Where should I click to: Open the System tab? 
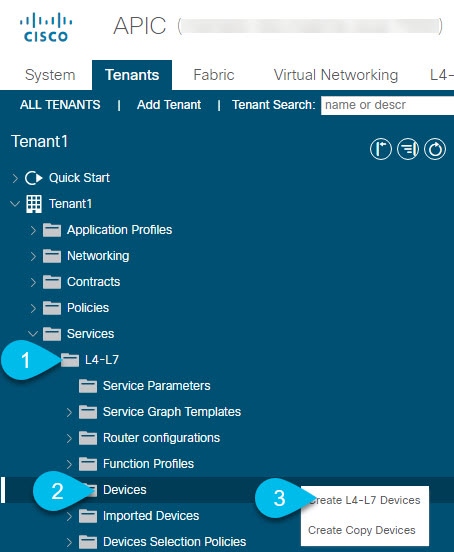pos(50,75)
